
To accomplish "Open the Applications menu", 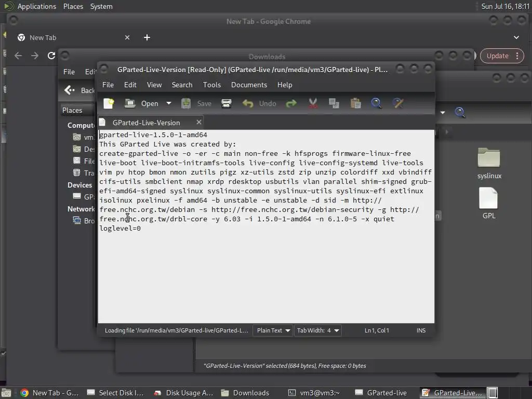I will coord(37,6).
